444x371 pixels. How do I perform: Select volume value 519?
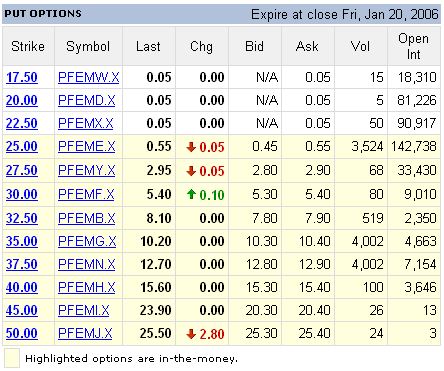click(373, 218)
